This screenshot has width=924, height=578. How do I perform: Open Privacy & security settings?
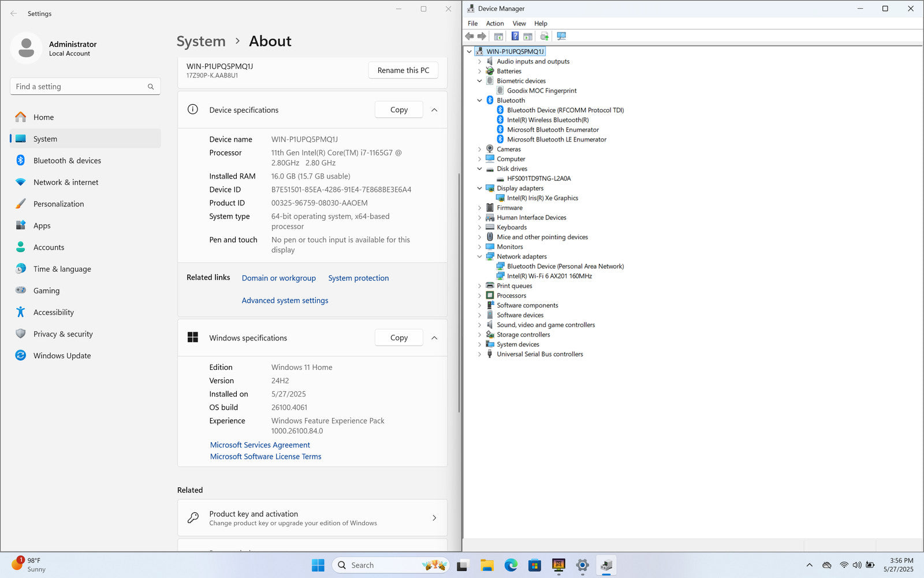pyautogui.click(x=85, y=334)
